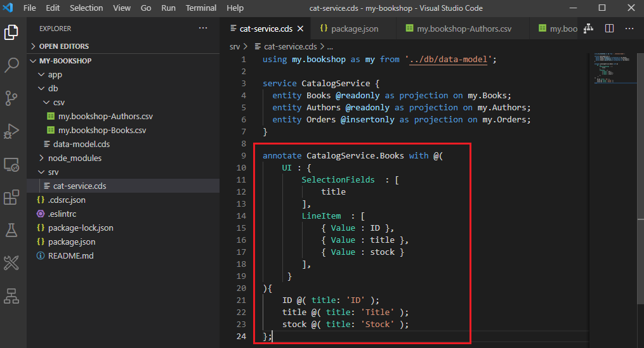This screenshot has height=348, width=644.
Task: Open the Remote Explorer view
Action: coord(12,165)
